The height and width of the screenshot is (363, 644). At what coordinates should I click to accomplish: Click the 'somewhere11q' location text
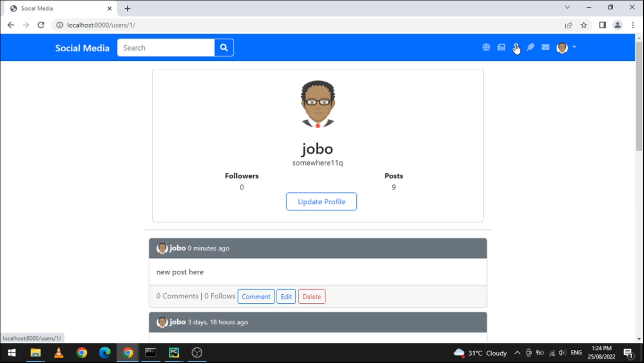pos(318,163)
